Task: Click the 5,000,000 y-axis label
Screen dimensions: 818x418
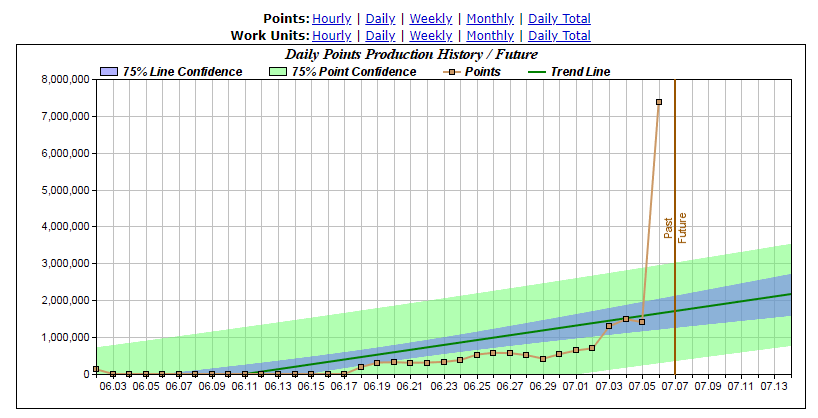Action: click(x=65, y=190)
